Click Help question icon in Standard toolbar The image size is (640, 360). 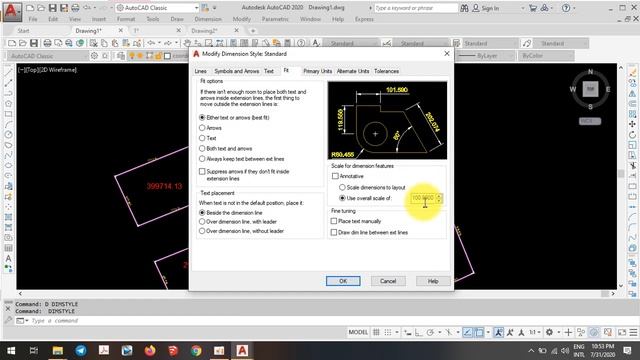click(x=301, y=43)
